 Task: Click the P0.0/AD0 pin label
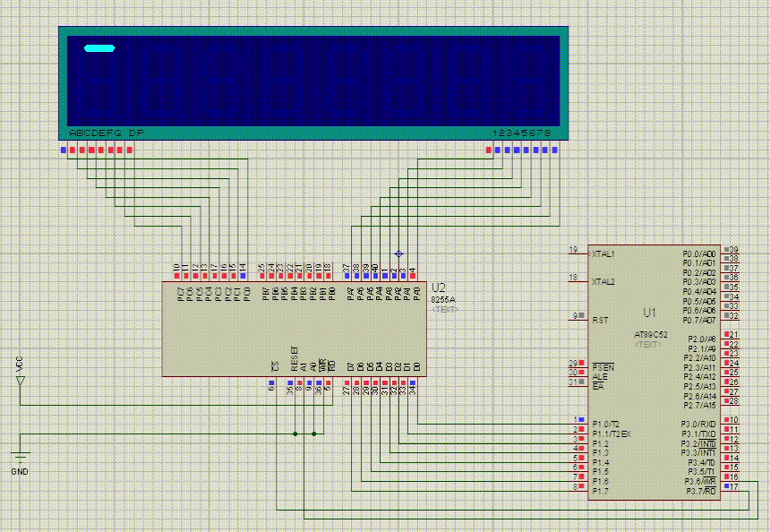click(x=699, y=254)
